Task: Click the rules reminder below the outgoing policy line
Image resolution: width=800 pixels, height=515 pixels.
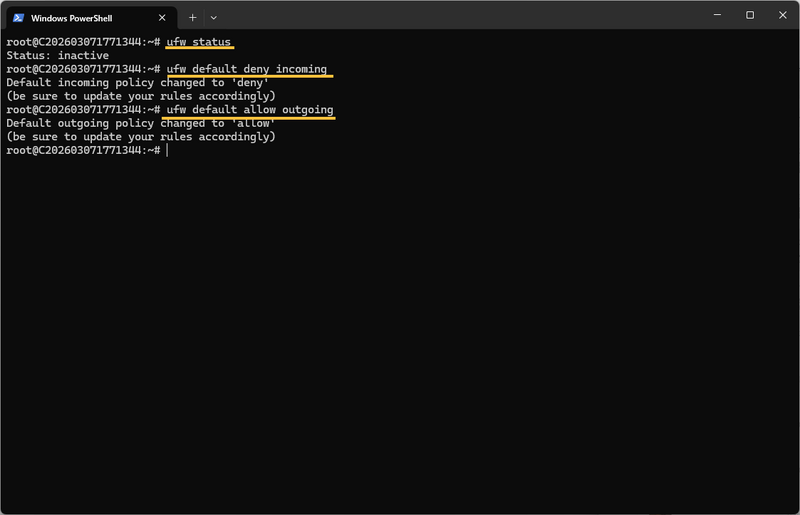Action: [x=140, y=136]
